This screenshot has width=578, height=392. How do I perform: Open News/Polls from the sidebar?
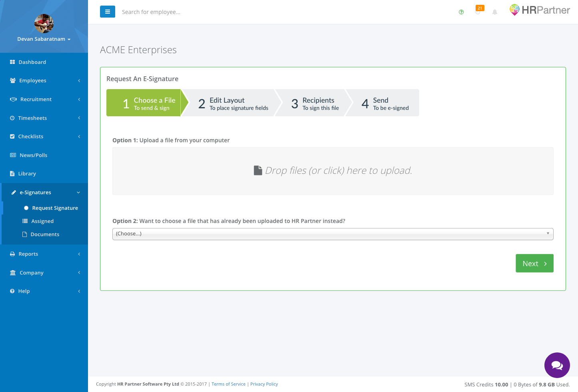tap(44, 155)
